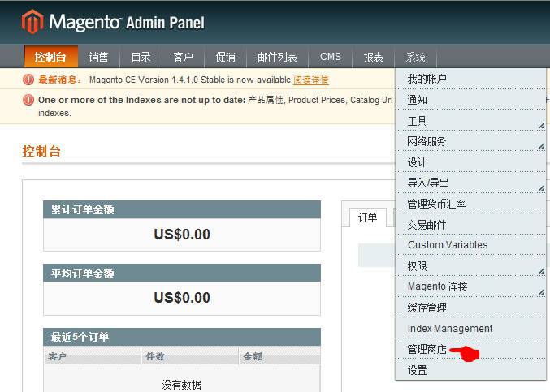Open the 销售 sales menu
This screenshot has height=392, width=550.
[x=98, y=57]
